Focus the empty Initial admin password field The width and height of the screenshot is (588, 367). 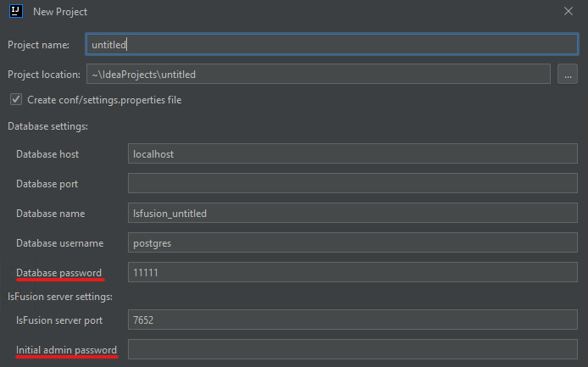pos(352,350)
